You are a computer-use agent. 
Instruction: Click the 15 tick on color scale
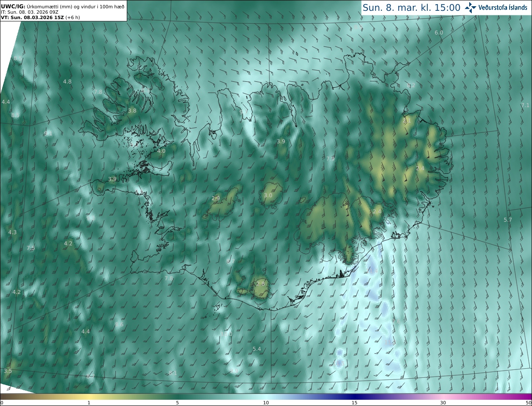click(355, 403)
